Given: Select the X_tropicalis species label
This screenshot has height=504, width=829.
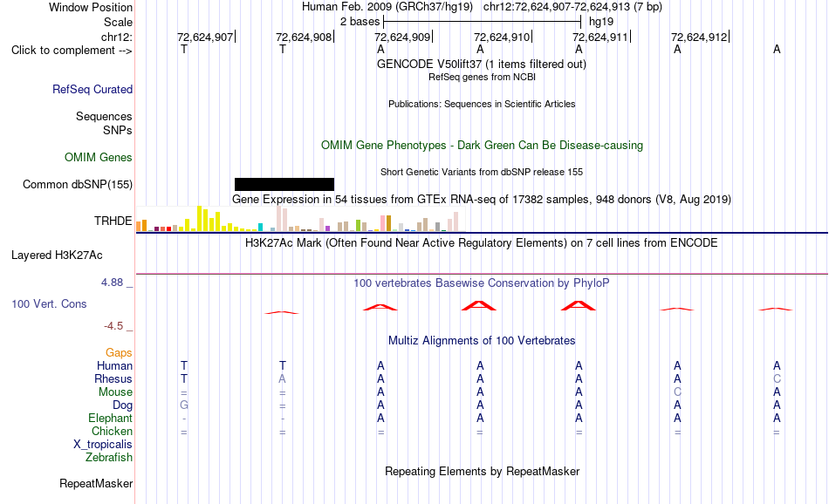Looking at the screenshot, I should point(103,445).
